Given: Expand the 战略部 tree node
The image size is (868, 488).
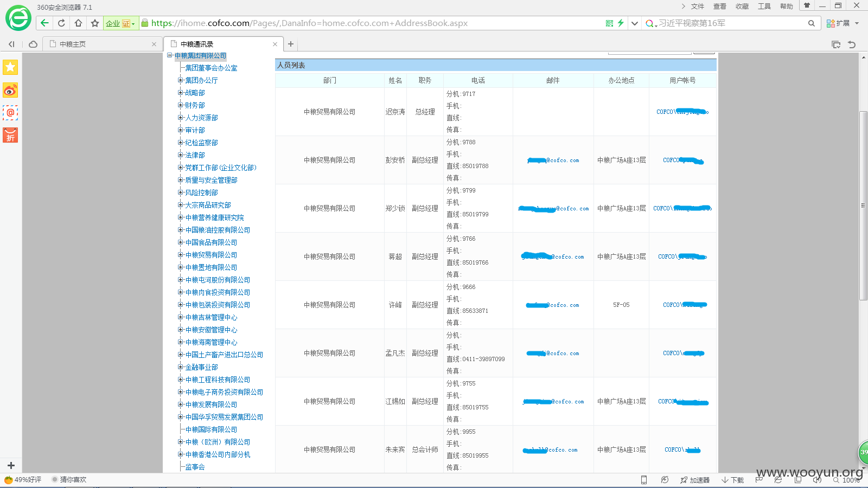Looking at the screenshot, I should 181,93.
